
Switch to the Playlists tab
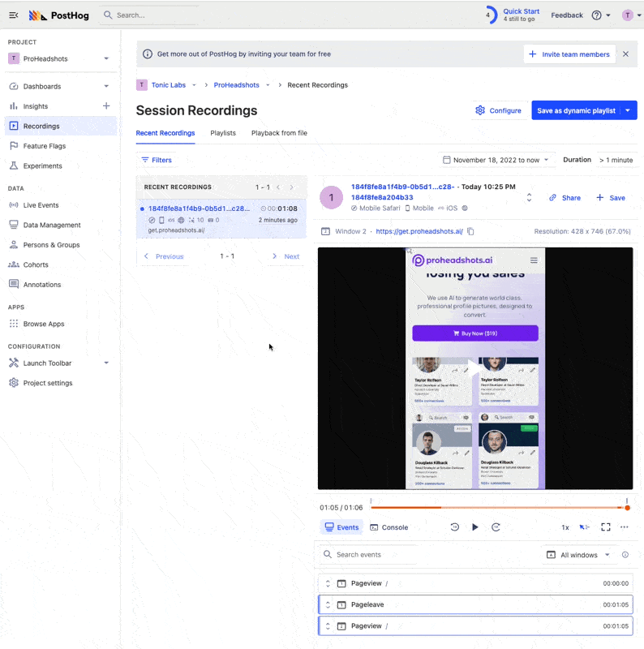point(223,133)
